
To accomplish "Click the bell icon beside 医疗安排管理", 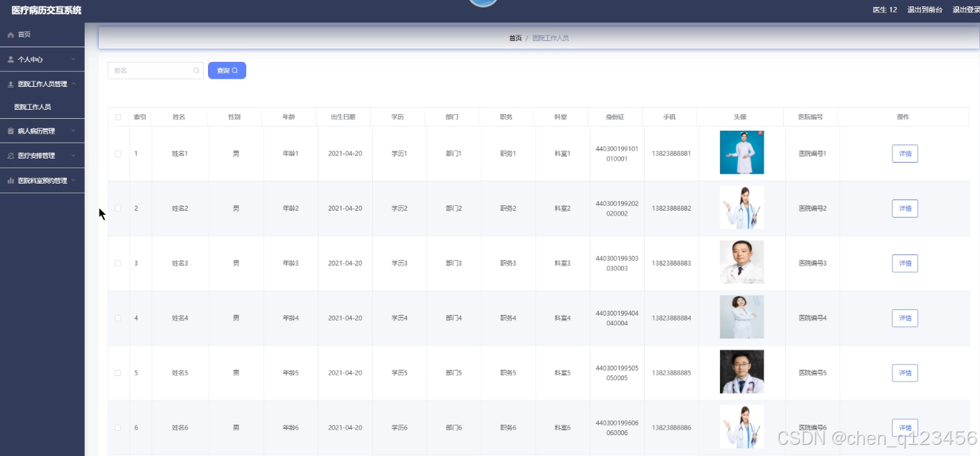I will pos(10,156).
